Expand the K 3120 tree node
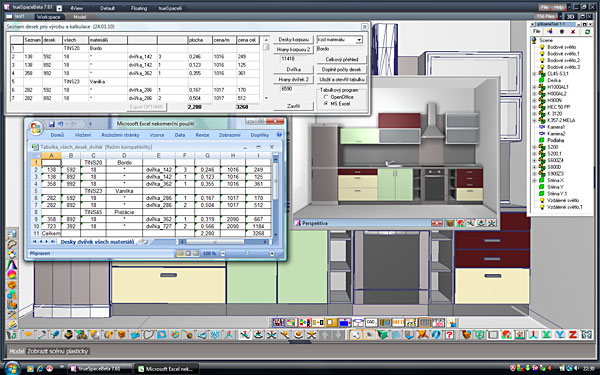Image resolution: width=600 pixels, height=375 pixels. 535,114
